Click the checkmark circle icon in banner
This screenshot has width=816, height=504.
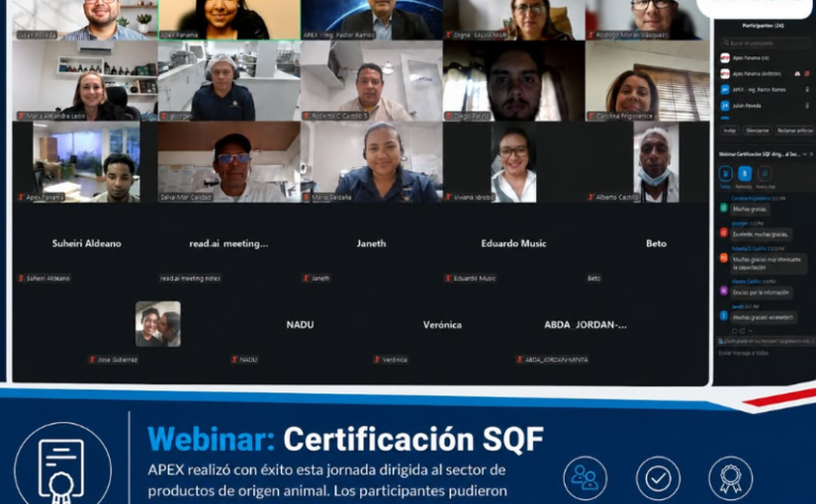(x=658, y=478)
